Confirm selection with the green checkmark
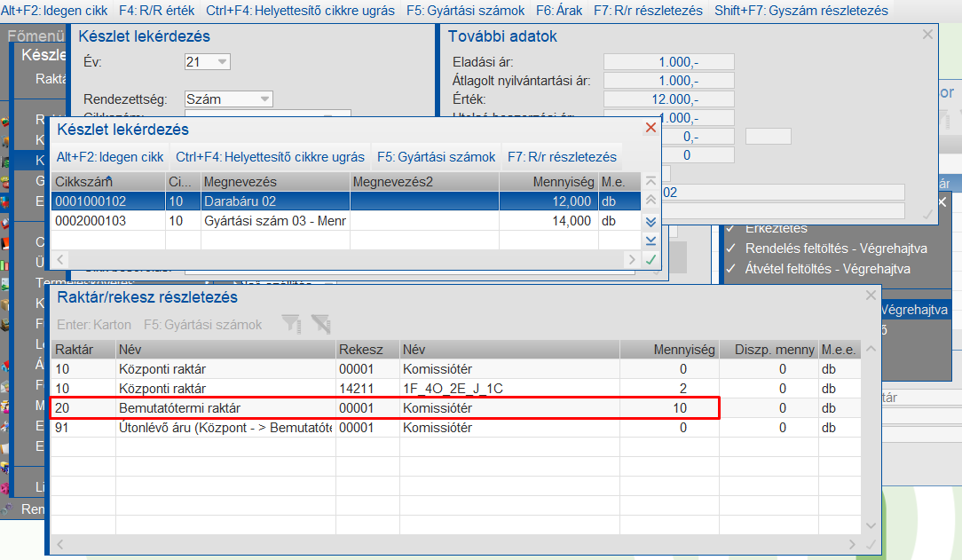 651,259
